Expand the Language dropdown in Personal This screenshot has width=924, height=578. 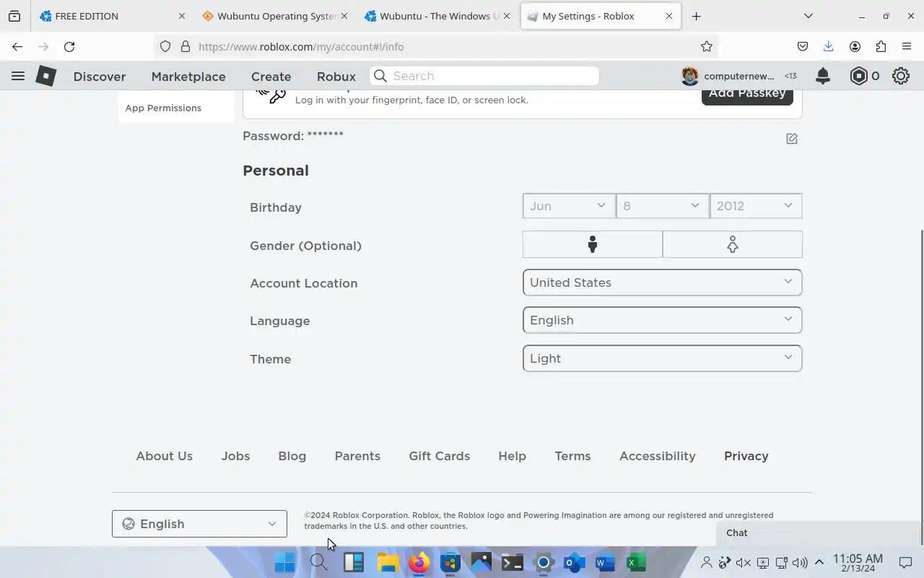662,320
